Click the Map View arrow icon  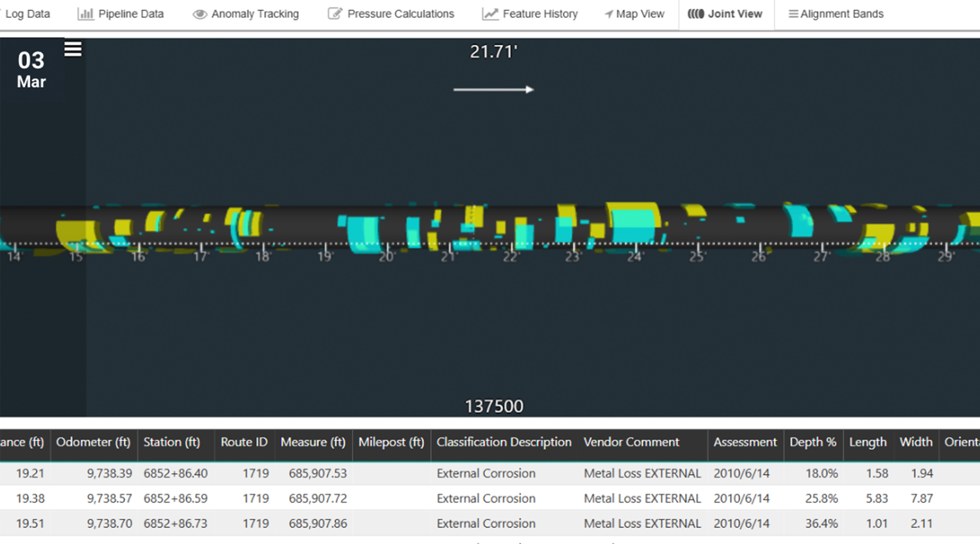pyautogui.click(x=609, y=14)
